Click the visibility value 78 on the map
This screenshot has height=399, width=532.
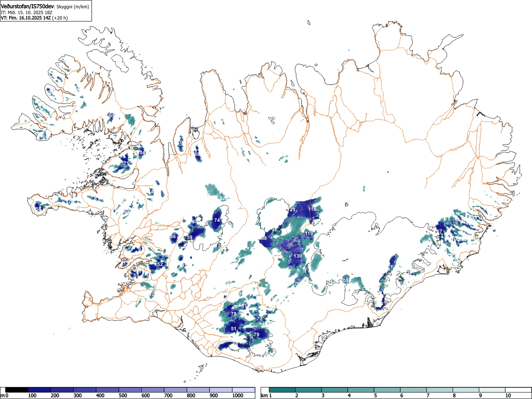pos(234,314)
